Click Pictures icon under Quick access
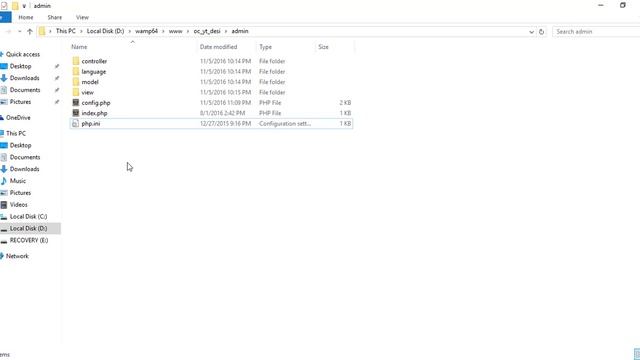This screenshot has height=360, width=640. tap(4, 102)
